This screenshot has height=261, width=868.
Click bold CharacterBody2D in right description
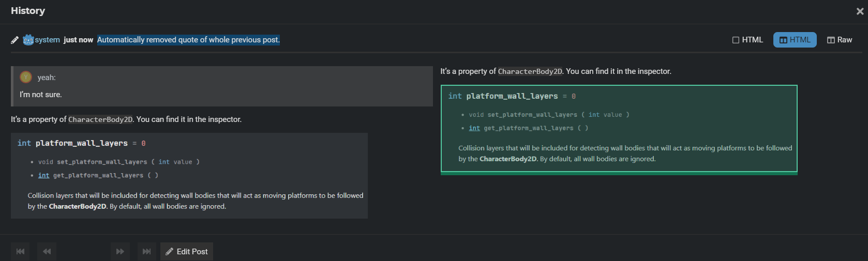[x=508, y=159]
